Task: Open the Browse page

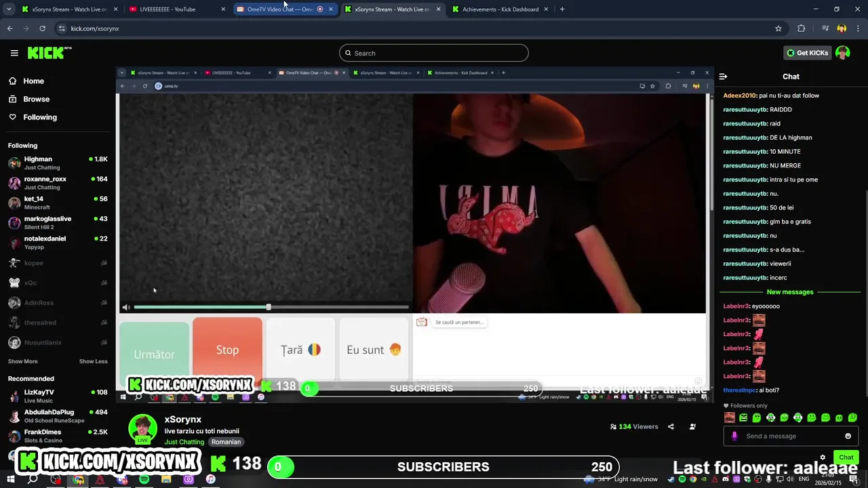Action: coord(36,99)
